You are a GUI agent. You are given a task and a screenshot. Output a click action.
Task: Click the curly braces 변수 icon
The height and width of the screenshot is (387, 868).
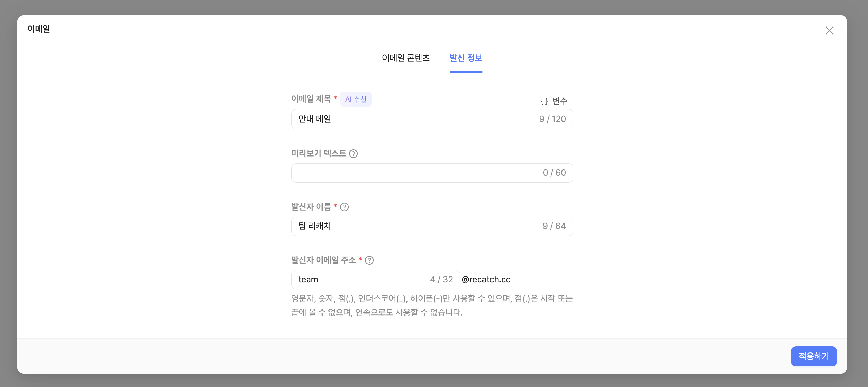pyautogui.click(x=544, y=101)
